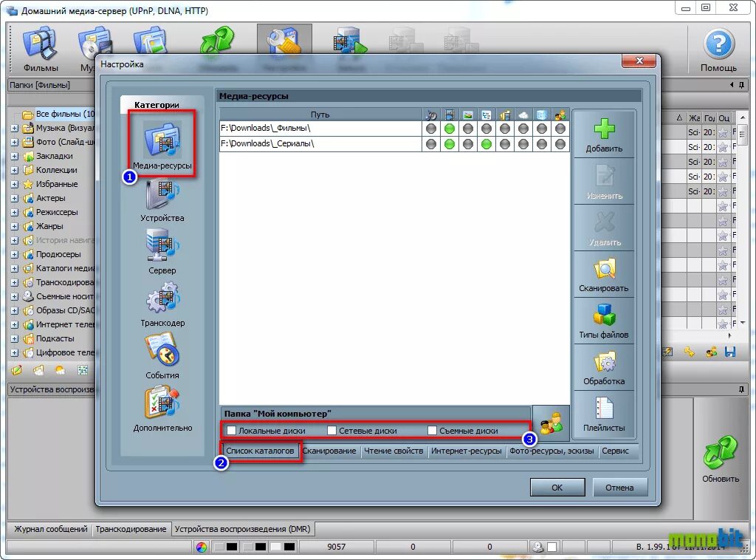
Task: Click the blue floppy save icon in main window
Action: tap(730, 352)
